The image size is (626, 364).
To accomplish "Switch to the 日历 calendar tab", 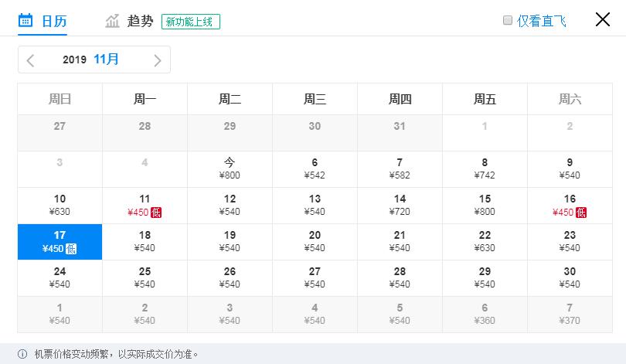I will coord(43,21).
